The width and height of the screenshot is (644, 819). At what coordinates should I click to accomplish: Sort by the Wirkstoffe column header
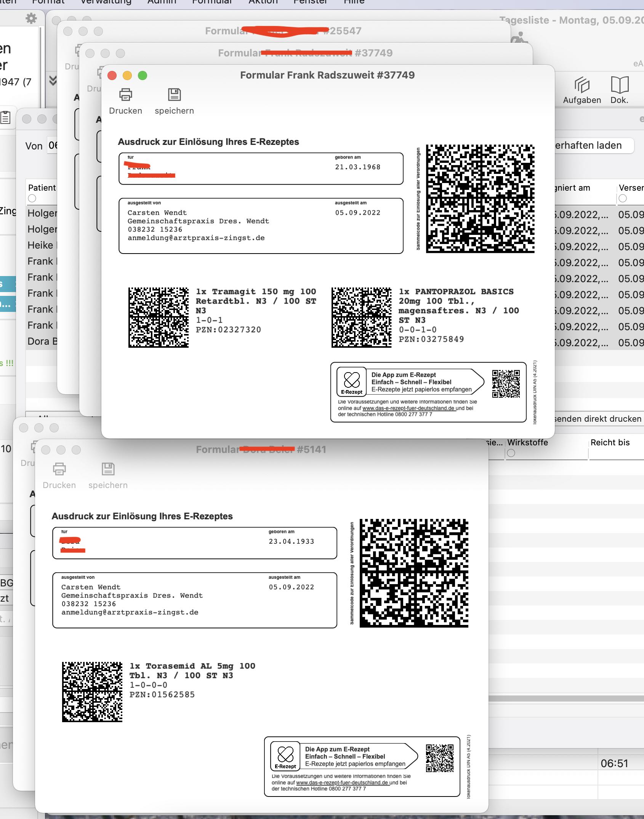(527, 442)
